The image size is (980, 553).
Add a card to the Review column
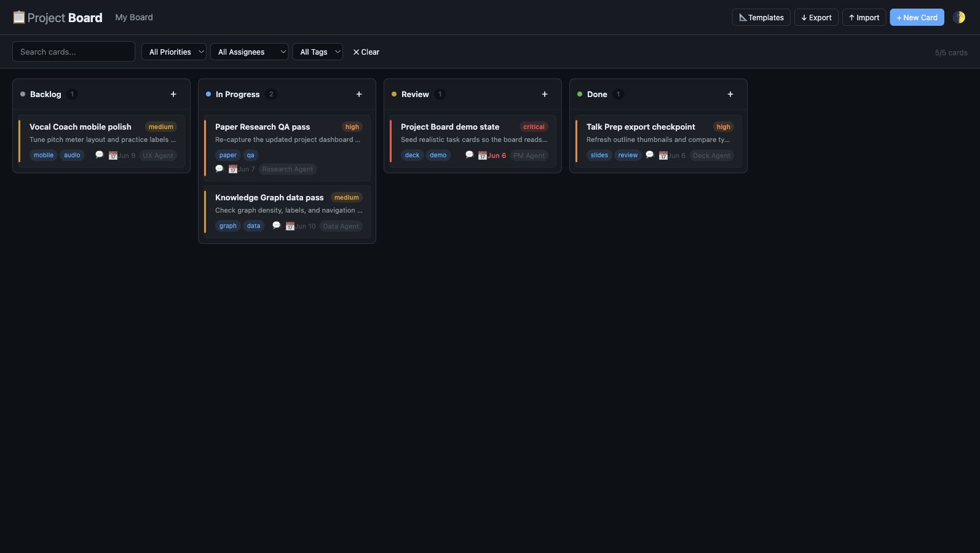pos(545,94)
